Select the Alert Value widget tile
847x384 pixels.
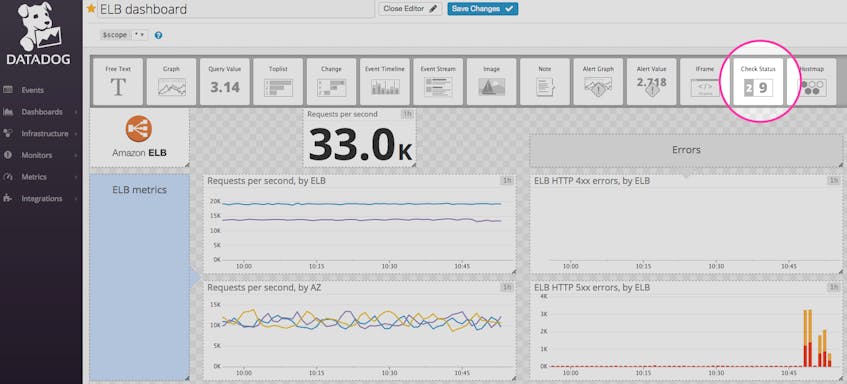click(x=651, y=82)
